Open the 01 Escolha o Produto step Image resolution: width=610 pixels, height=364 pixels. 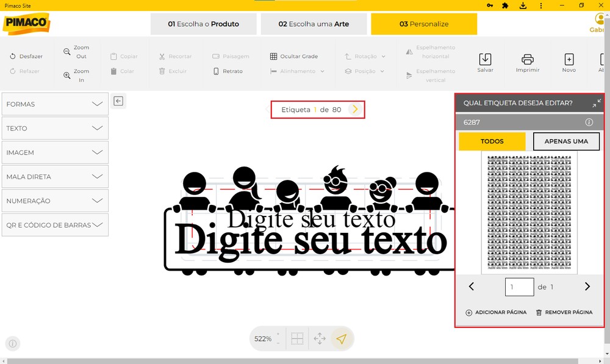(204, 24)
